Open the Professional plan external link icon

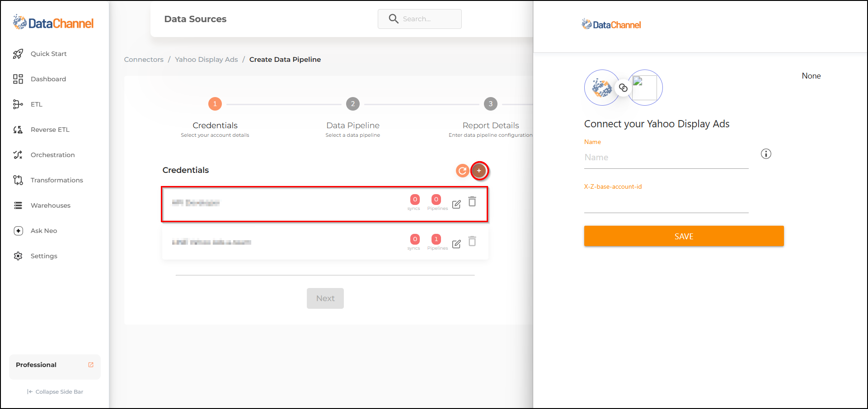(91, 365)
